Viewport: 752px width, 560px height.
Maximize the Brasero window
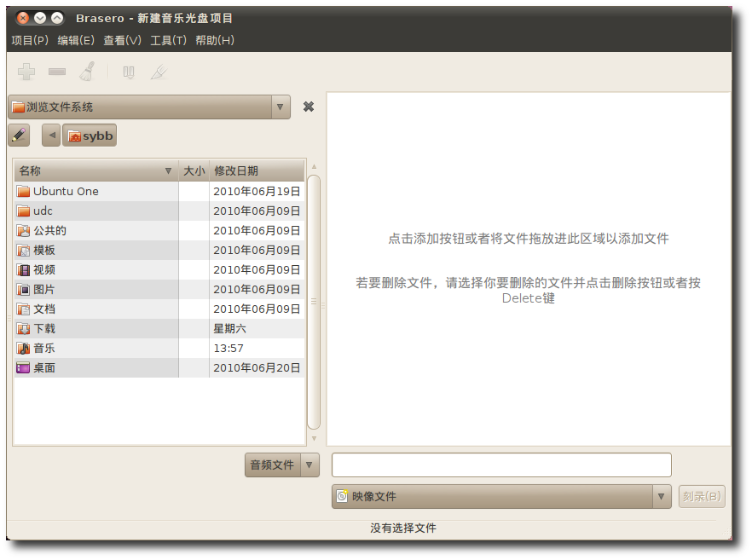[57, 18]
